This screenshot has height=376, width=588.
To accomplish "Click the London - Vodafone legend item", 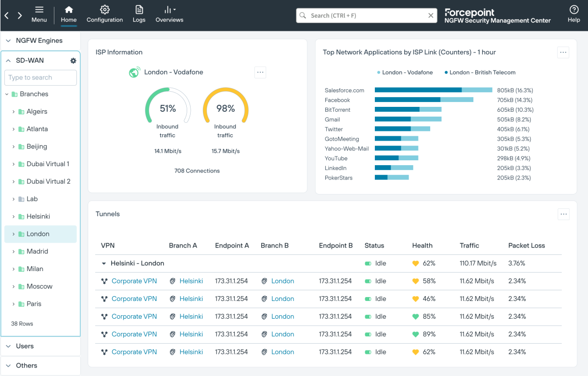I will tap(405, 73).
